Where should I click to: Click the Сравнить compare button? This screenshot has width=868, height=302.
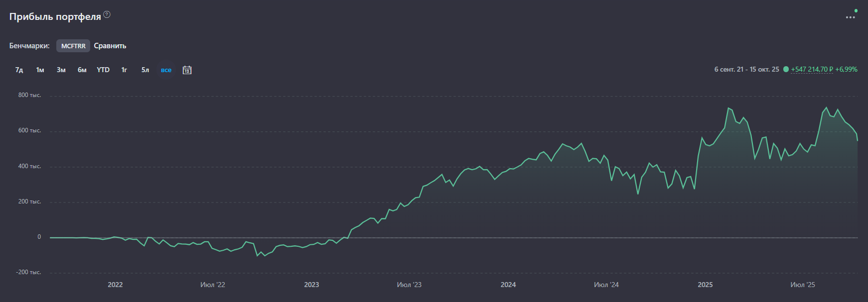tap(110, 46)
